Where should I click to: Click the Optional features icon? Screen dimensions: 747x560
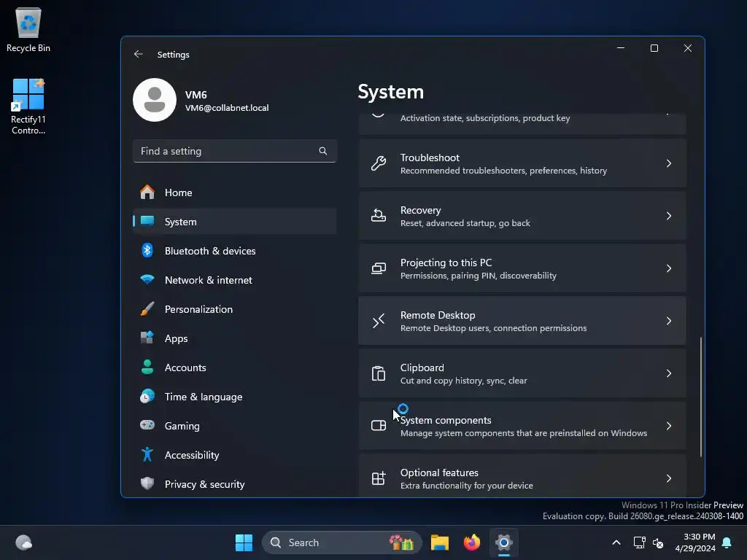(379, 478)
